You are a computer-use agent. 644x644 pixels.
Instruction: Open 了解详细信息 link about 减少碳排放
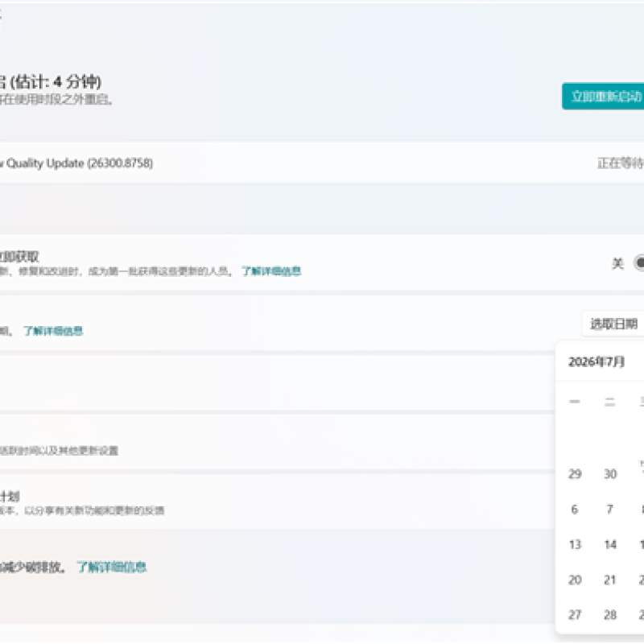click(112, 568)
